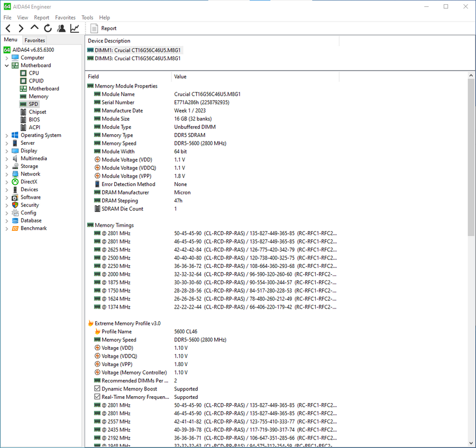The image size is (476, 448).
Task: Click the vertical scrollbar thumb
Action: [x=471, y=157]
